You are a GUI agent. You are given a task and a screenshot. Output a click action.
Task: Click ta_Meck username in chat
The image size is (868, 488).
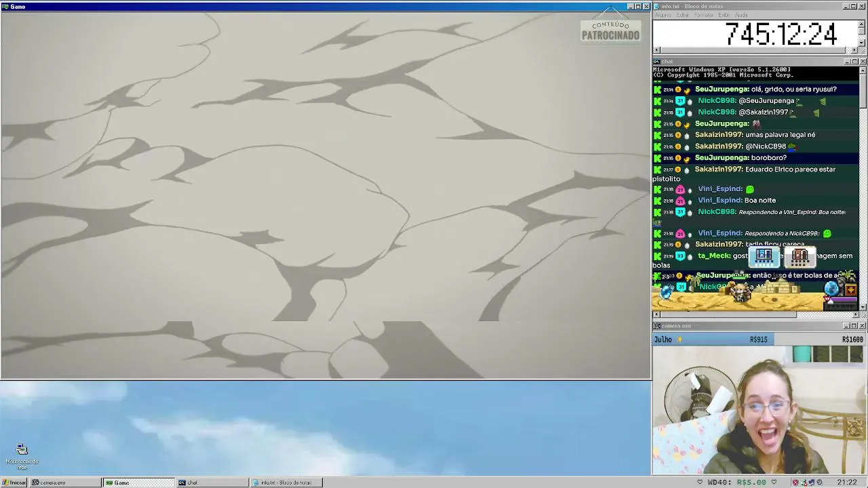714,256
